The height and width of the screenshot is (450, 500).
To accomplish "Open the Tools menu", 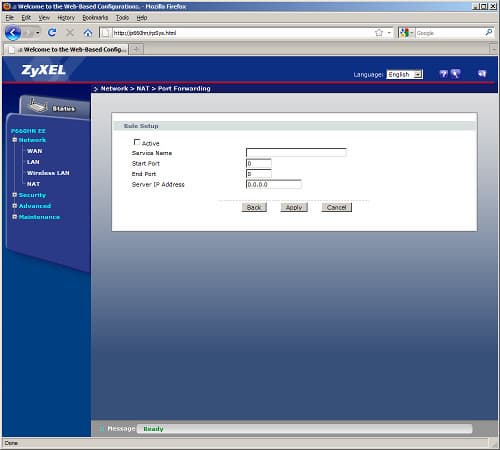I will (x=122, y=18).
